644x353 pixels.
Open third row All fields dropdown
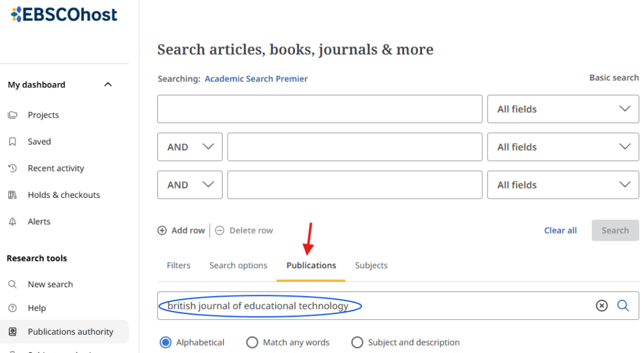(563, 185)
